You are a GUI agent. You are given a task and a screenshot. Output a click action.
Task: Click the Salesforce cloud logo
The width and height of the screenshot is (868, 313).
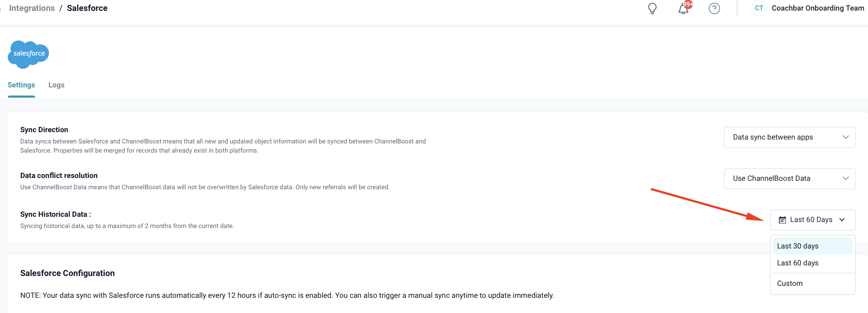point(29,54)
